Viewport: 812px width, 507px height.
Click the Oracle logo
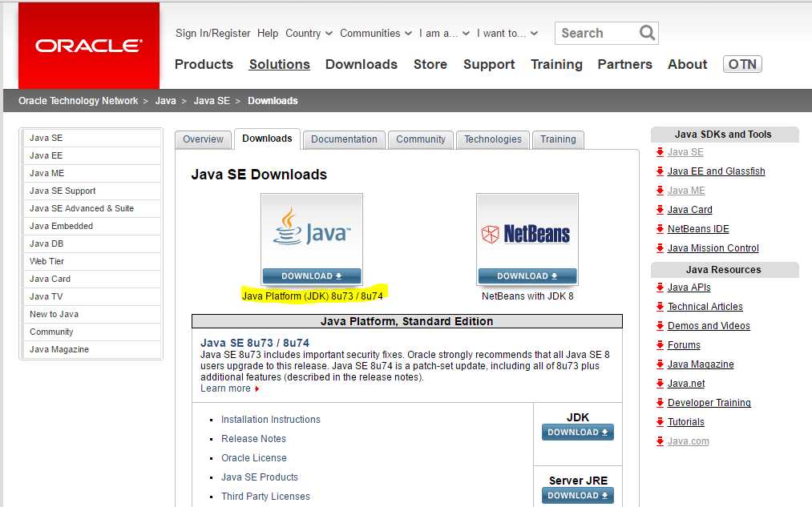88,46
